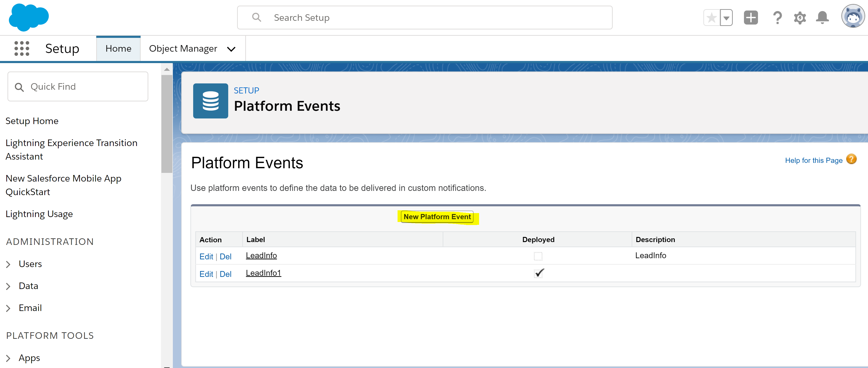Click the Deployed checkbox for LeadInfo
Viewport: 868px width, 368px height.
pyautogui.click(x=538, y=256)
